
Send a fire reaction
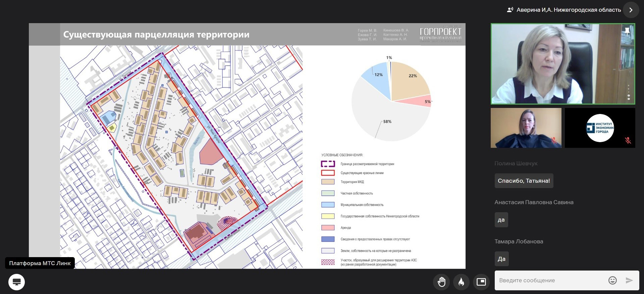(x=461, y=282)
